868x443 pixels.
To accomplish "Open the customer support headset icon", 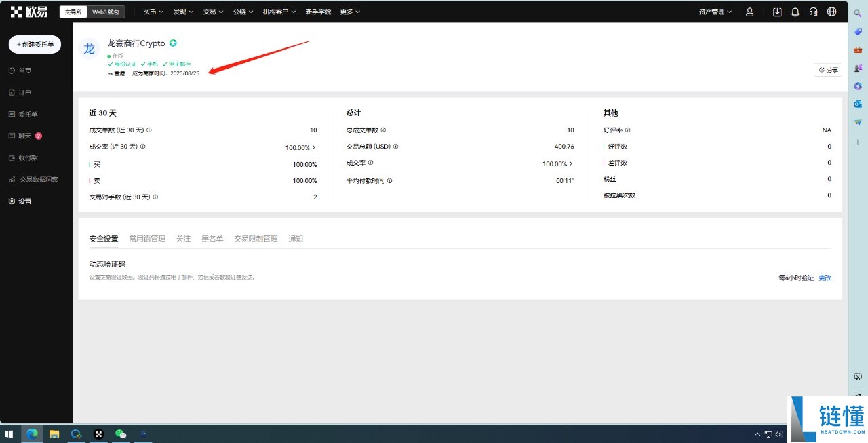I will coord(814,12).
